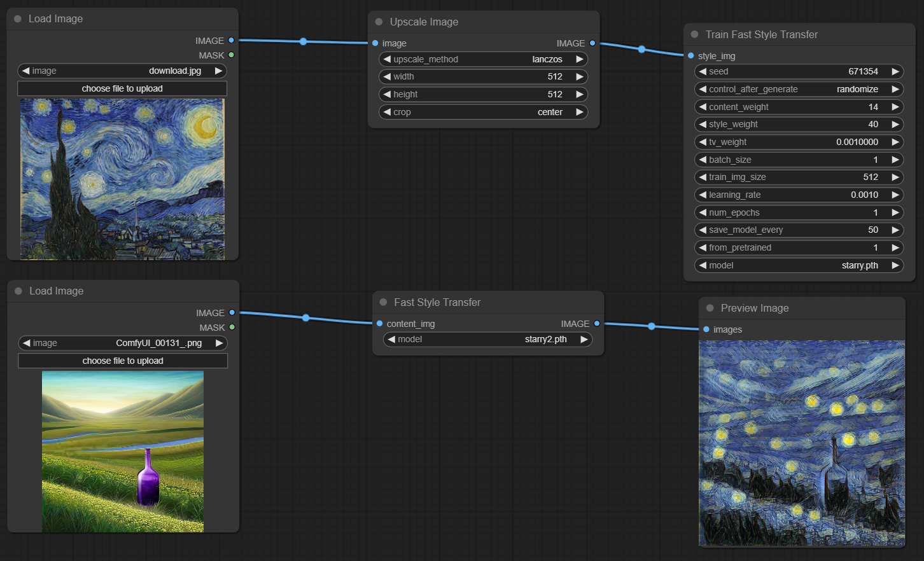The width and height of the screenshot is (924, 561).
Task: Decrease the seed value 671354
Action: tap(702, 71)
